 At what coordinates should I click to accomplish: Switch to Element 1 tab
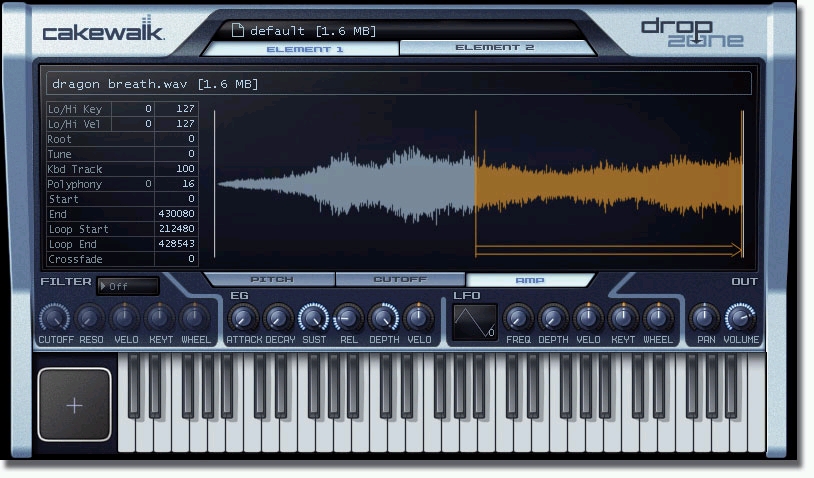[304, 49]
